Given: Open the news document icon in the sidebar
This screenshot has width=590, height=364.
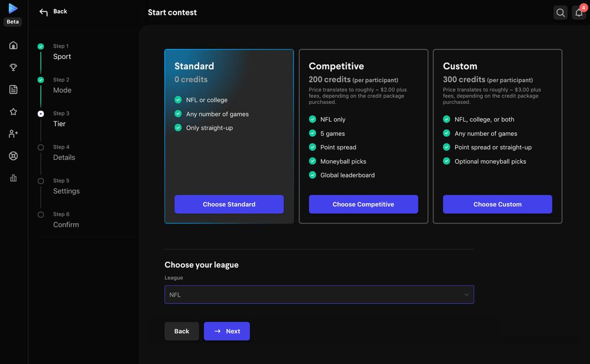Looking at the screenshot, I should tap(12, 88).
